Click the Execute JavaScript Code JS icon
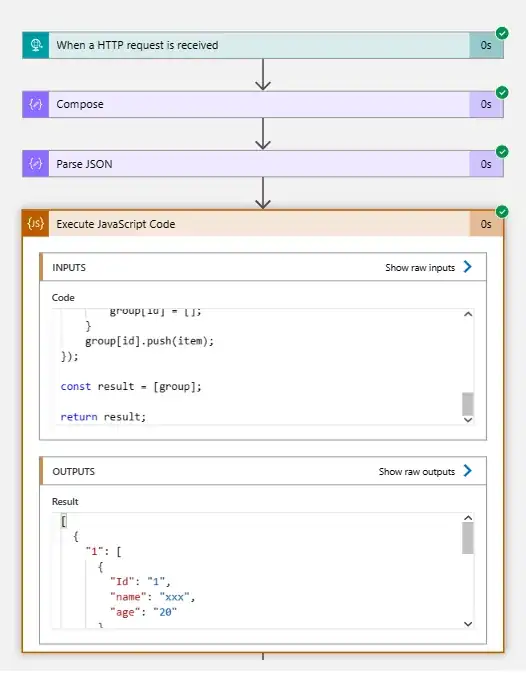The height and width of the screenshot is (679, 526). [35, 223]
